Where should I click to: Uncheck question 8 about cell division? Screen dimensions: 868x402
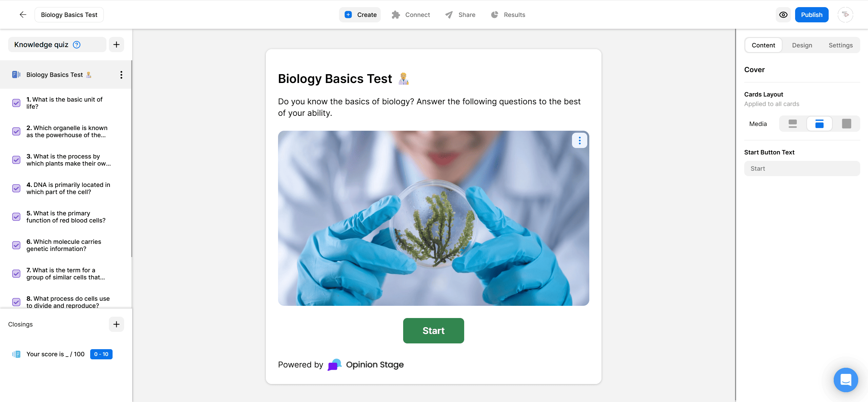point(16,302)
